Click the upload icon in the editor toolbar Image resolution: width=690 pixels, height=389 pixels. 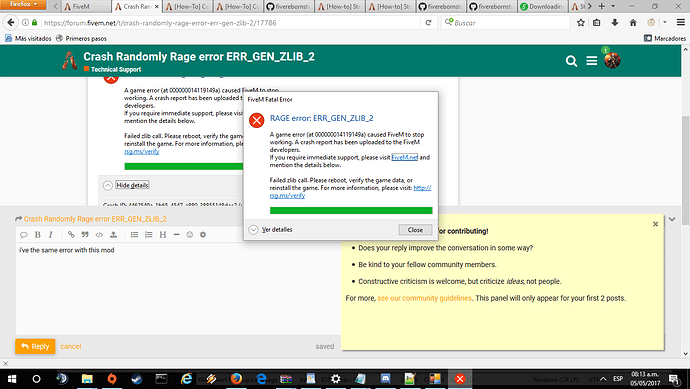tap(113, 235)
